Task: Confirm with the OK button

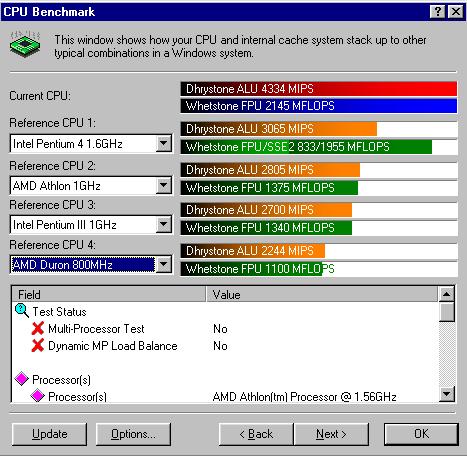Action: click(x=421, y=434)
